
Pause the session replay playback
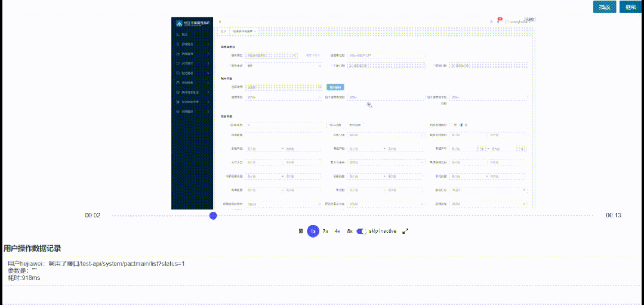pos(301,232)
